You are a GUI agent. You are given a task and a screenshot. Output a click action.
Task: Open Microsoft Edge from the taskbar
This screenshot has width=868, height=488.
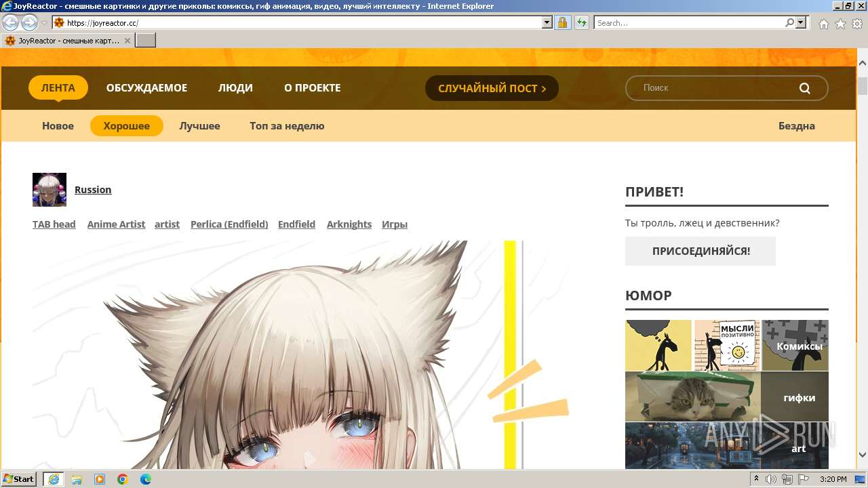point(146,479)
